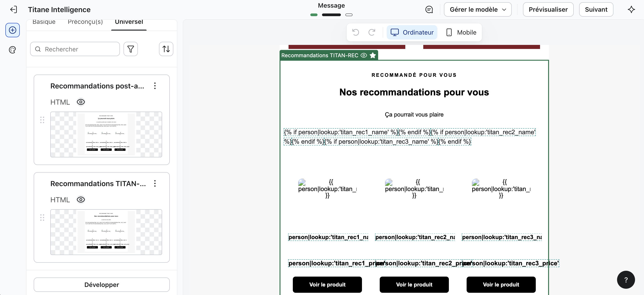The image size is (644, 295).
Task: Click the Prévisualiser button
Action: pyautogui.click(x=548, y=9)
